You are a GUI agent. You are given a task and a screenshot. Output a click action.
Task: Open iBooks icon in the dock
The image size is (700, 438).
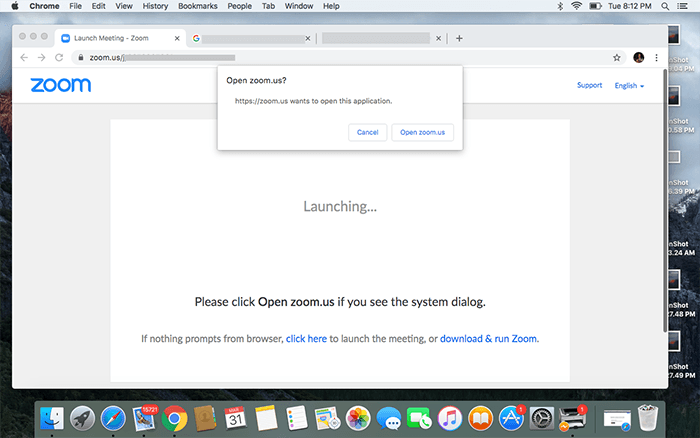[480, 419]
